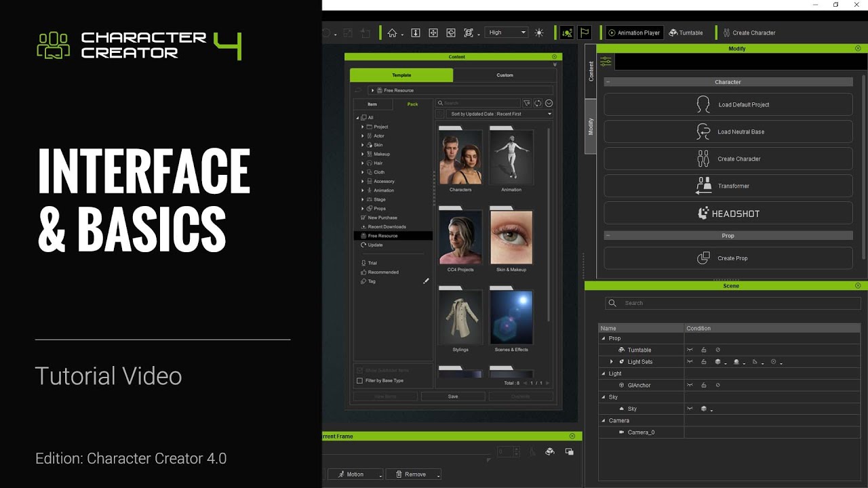The image size is (868, 488).
Task: Expand the Hair folder in Content tree
Action: point(363,163)
